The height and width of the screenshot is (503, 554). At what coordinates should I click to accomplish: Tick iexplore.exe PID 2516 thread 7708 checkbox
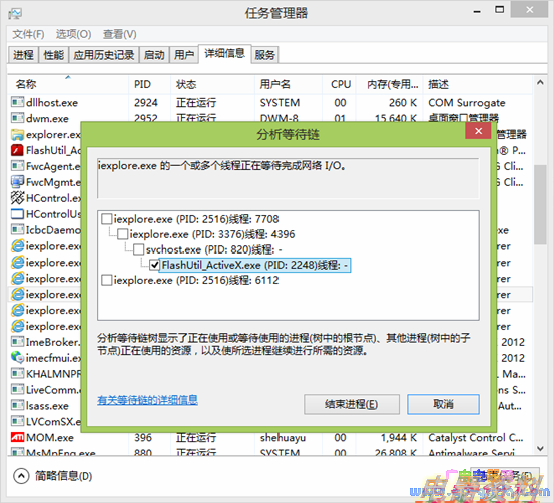tap(106, 219)
